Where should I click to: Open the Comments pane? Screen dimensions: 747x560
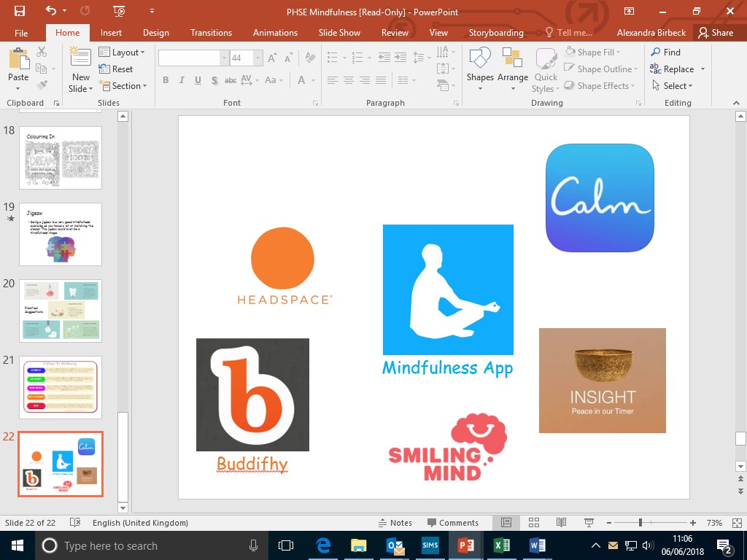(x=453, y=522)
